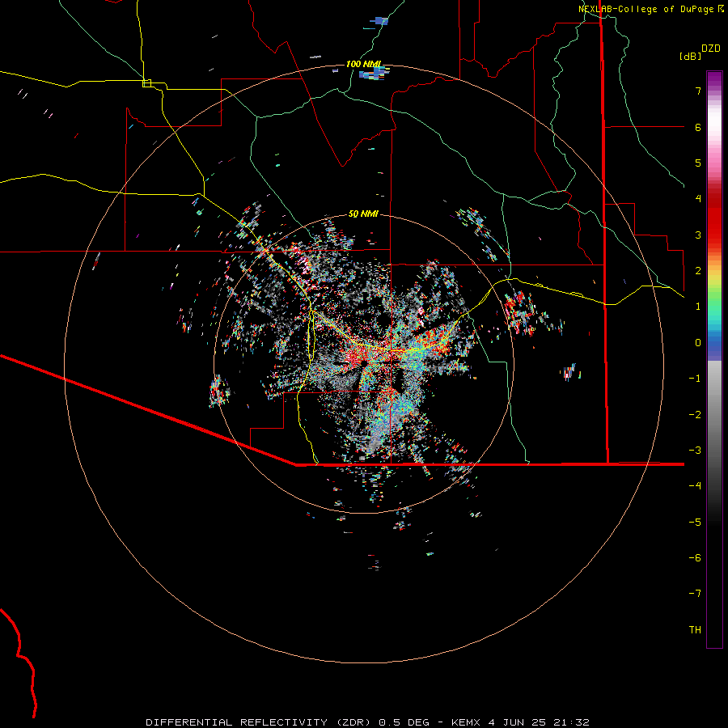Click the positive 5 scale value

click(698, 163)
